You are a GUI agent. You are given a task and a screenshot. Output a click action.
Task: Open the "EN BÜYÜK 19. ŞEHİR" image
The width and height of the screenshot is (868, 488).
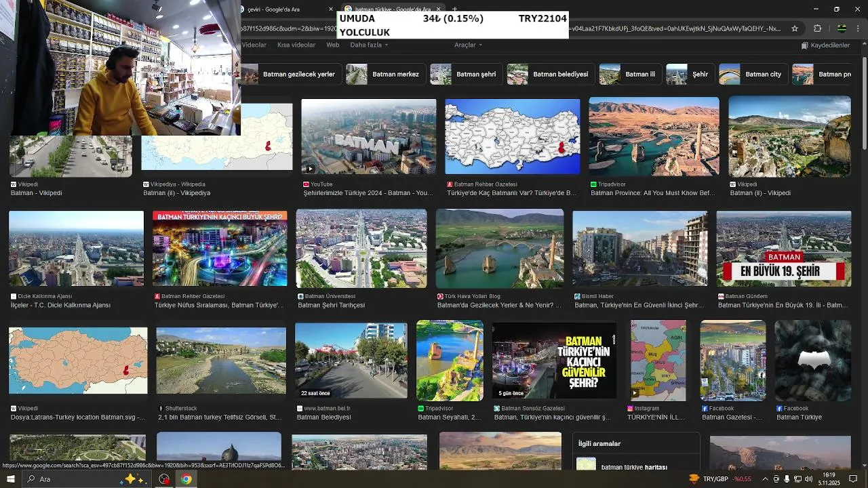pyautogui.click(x=784, y=249)
